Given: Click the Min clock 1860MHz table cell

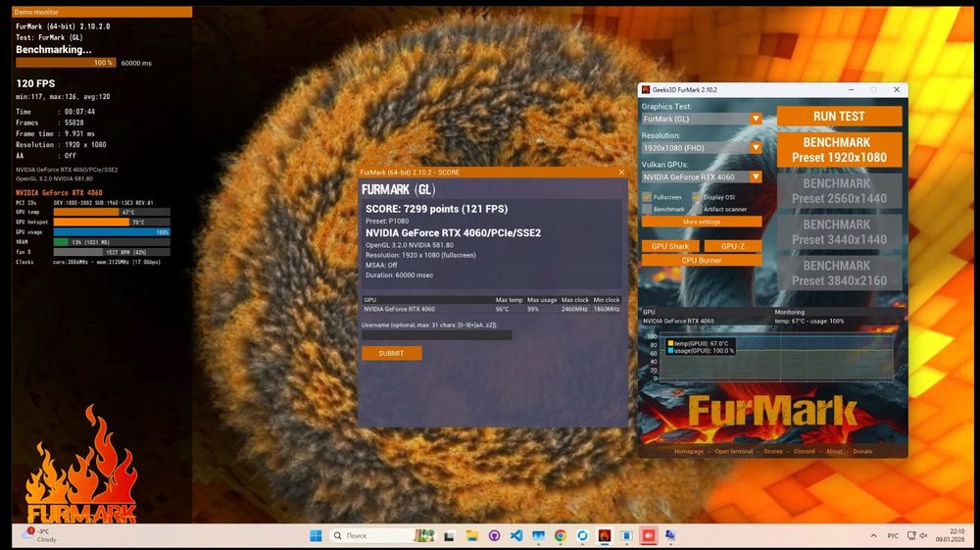Looking at the screenshot, I should coord(607,309).
